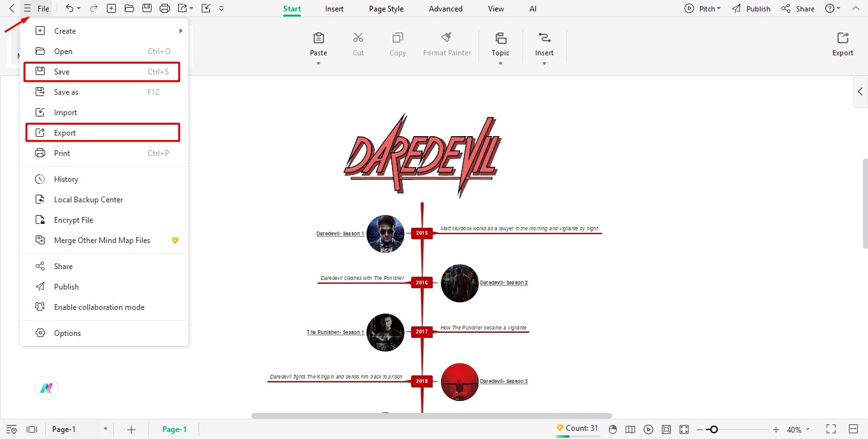Click the fullscreen corner-brackets icon in status bar
Viewport: 868px width, 439px height.
click(831, 429)
